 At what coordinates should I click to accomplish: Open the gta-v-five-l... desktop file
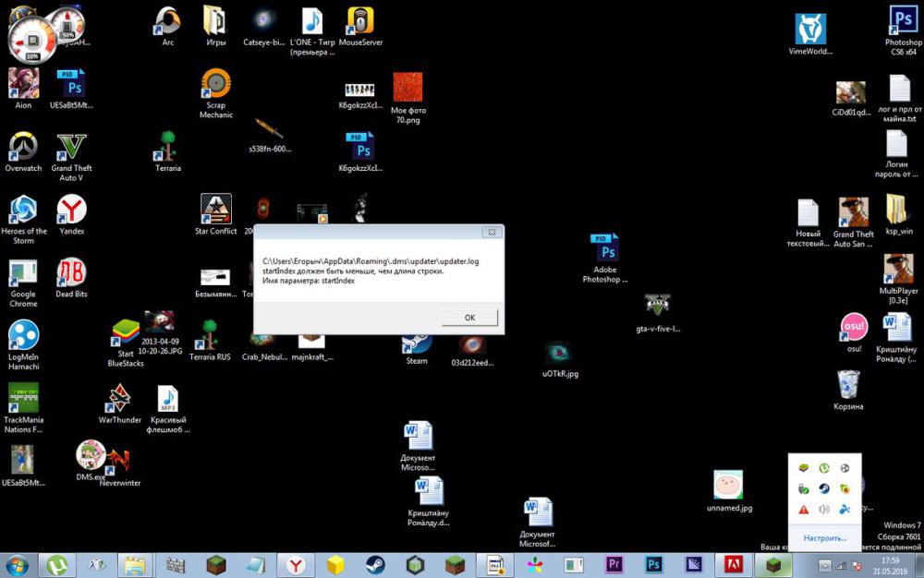click(x=658, y=313)
